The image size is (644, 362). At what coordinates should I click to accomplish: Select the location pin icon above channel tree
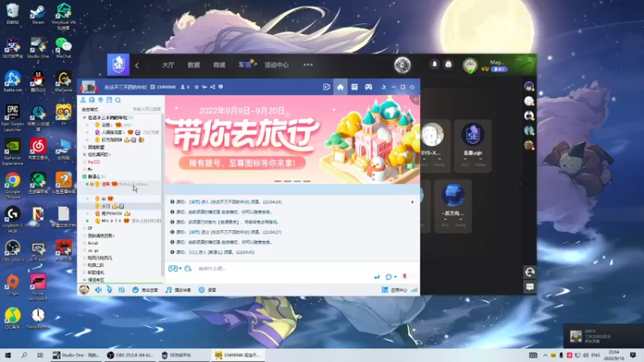(x=101, y=100)
